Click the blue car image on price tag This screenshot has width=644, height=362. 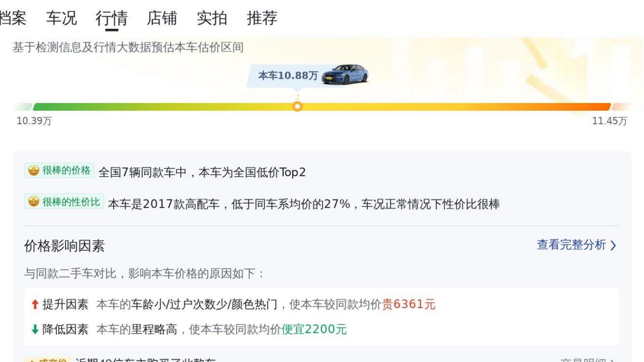click(x=345, y=75)
